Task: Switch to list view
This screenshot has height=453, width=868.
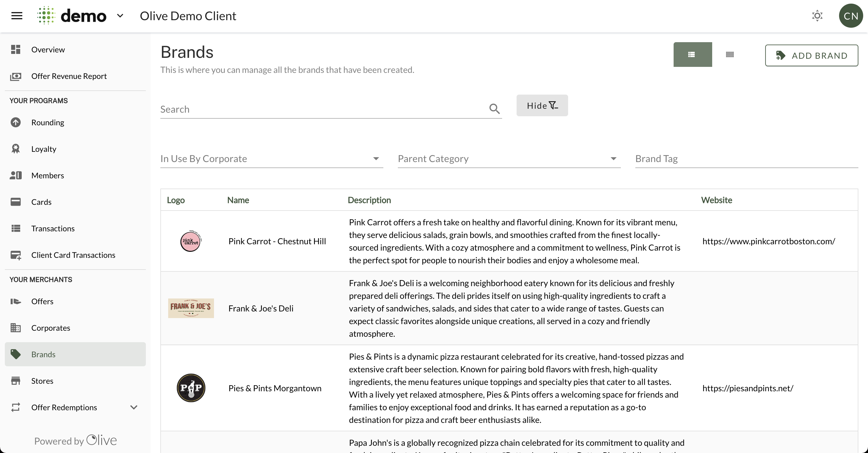Action: 693,55
